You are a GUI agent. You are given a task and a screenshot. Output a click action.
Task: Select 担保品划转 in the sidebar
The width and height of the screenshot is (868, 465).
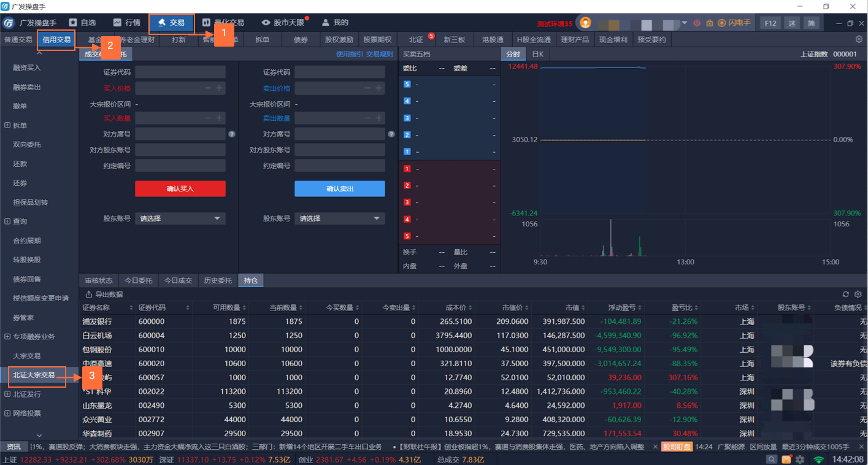click(x=30, y=202)
